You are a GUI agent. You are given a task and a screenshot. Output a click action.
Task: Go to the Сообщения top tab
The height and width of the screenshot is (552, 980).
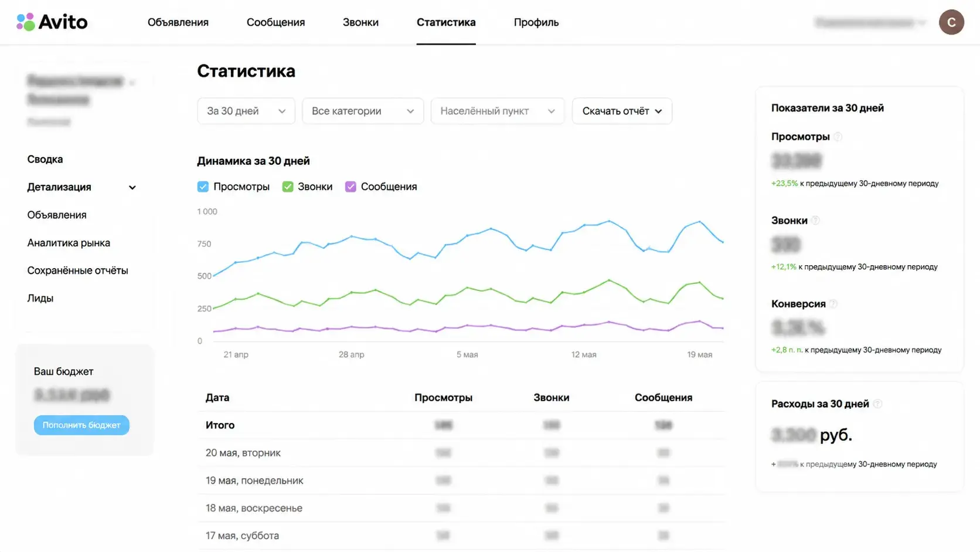[x=275, y=22]
